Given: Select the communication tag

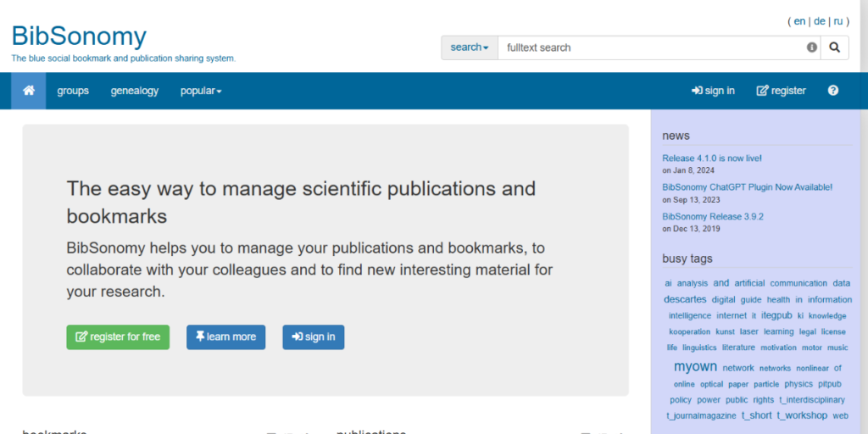Looking at the screenshot, I should click(798, 283).
